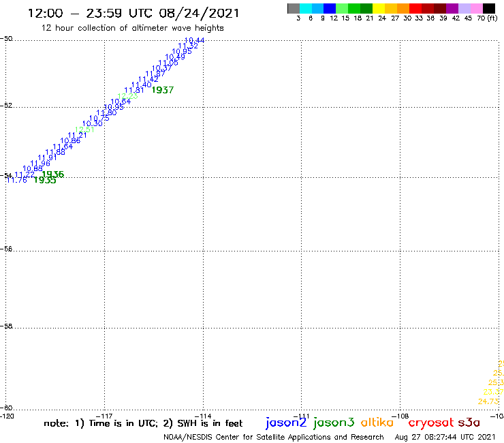Viewport: 504px width, 443px height.
Task: Click the wave height value 11.21
Action: pos(77,135)
